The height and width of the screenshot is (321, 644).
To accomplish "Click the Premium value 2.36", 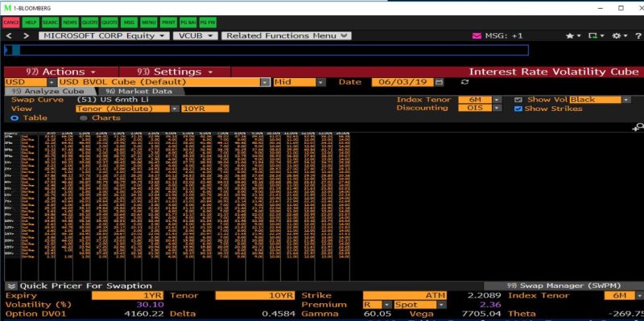I will tap(491, 305).
